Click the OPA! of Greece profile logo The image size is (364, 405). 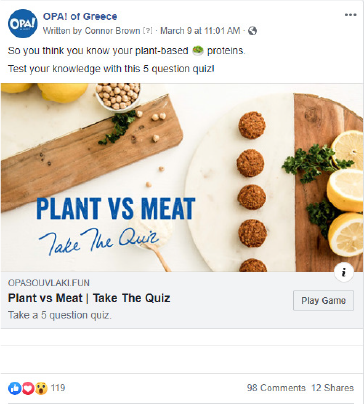[x=23, y=23]
